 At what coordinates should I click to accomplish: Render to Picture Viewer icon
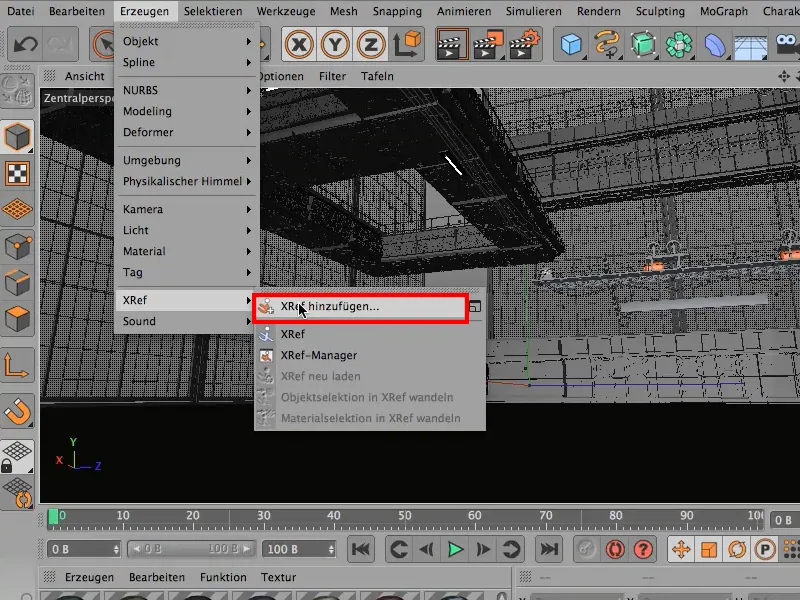point(488,45)
